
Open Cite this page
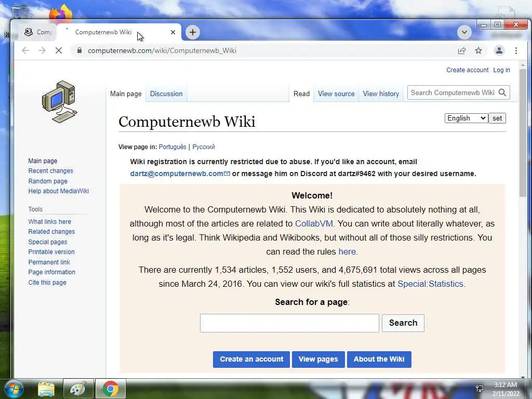[x=47, y=282]
